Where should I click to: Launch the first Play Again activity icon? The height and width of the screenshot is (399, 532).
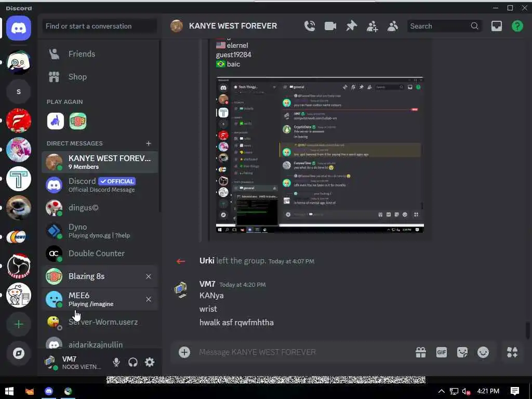55,121
